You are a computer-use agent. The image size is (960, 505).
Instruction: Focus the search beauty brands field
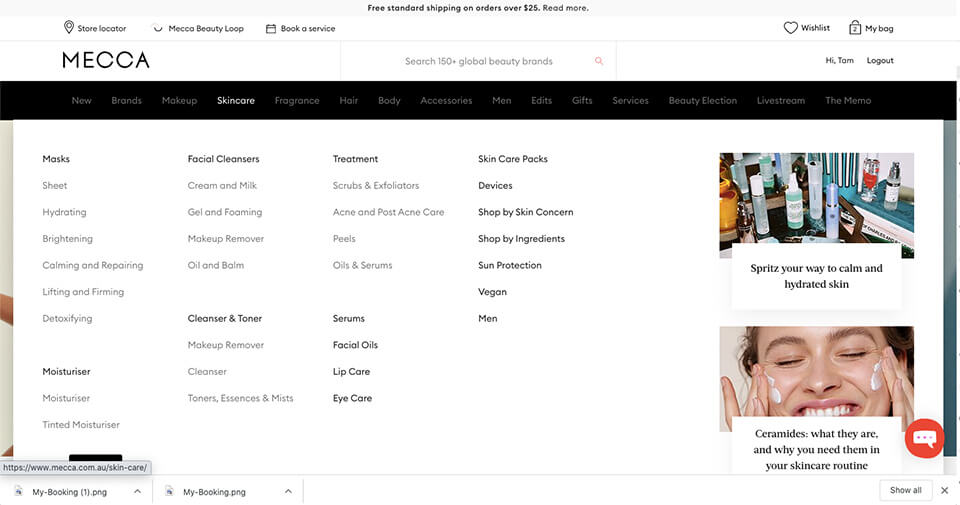click(x=478, y=61)
